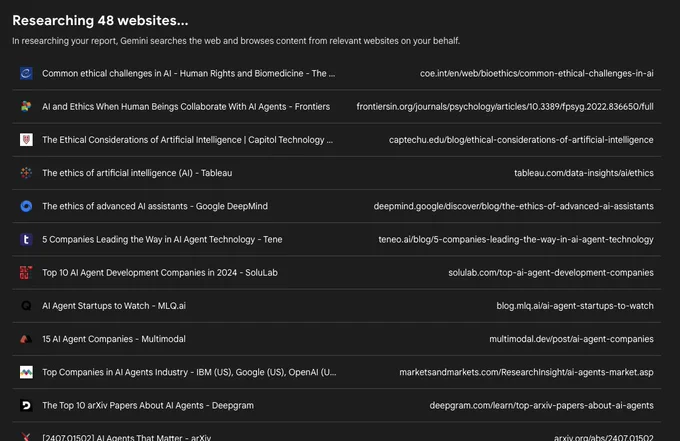The width and height of the screenshot is (680, 441).
Task: Click the Gemini research description text
Action: click(x=236, y=41)
